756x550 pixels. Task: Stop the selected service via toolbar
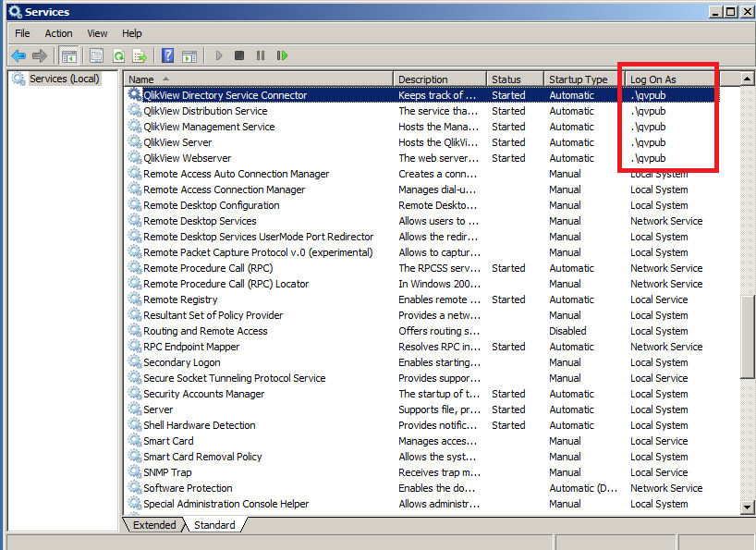coord(239,56)
